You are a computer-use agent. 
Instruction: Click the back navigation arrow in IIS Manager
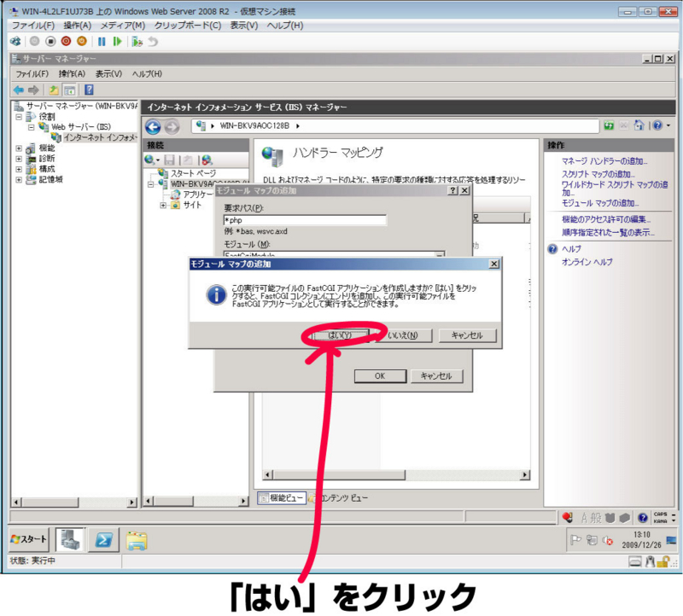[153, 126]
